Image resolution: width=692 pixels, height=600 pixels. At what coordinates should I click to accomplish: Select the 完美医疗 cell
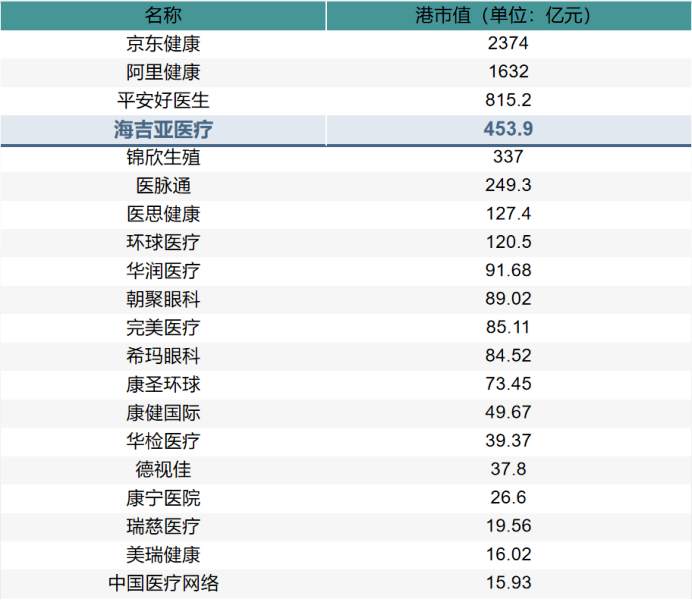click(163, 328)
